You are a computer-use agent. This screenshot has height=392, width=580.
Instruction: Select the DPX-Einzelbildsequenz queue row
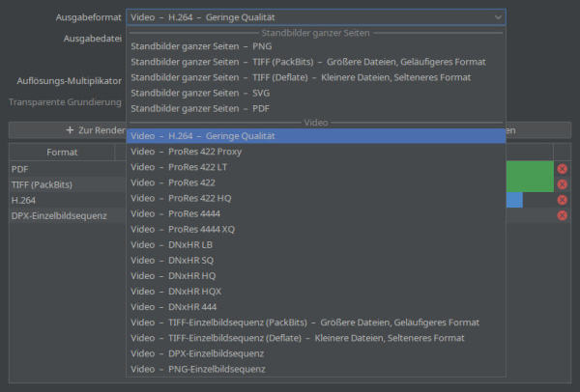(x=68, y=215)
